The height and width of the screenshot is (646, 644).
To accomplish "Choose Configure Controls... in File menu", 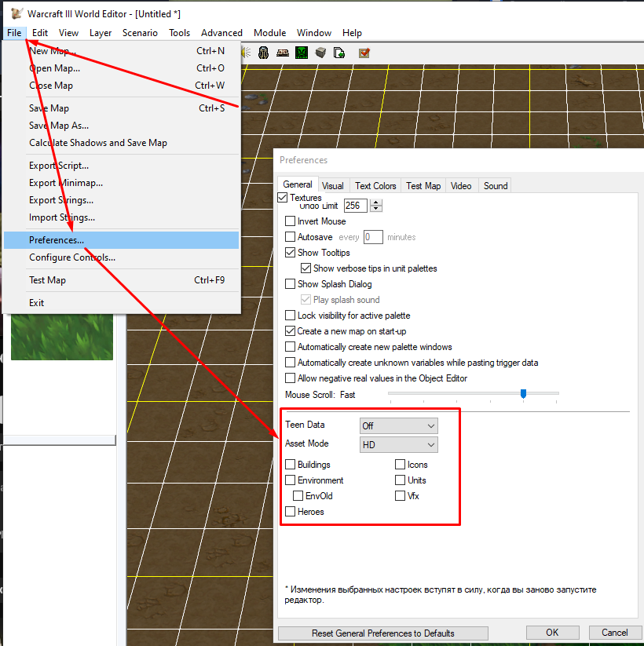I will point(121,257).
